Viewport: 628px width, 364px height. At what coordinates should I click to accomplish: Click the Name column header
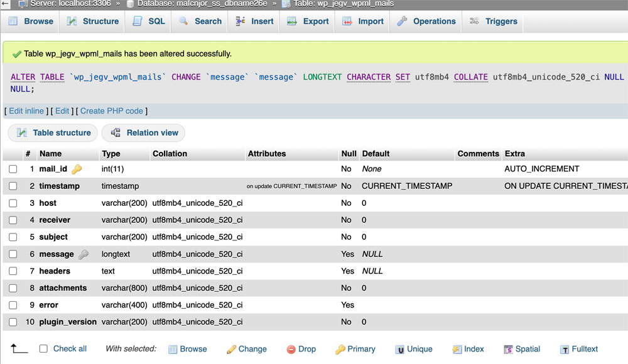50,154
